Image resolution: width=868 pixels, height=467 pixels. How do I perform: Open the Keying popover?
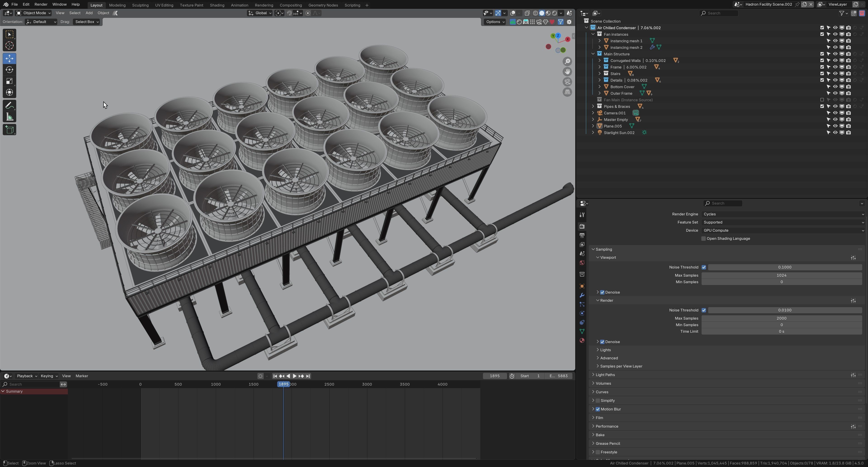[49, 376]
